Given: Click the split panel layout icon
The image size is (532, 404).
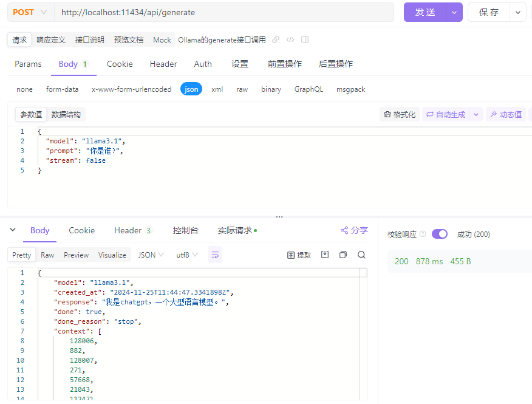Looking at the screenshot, I should (x=305, y=40).
